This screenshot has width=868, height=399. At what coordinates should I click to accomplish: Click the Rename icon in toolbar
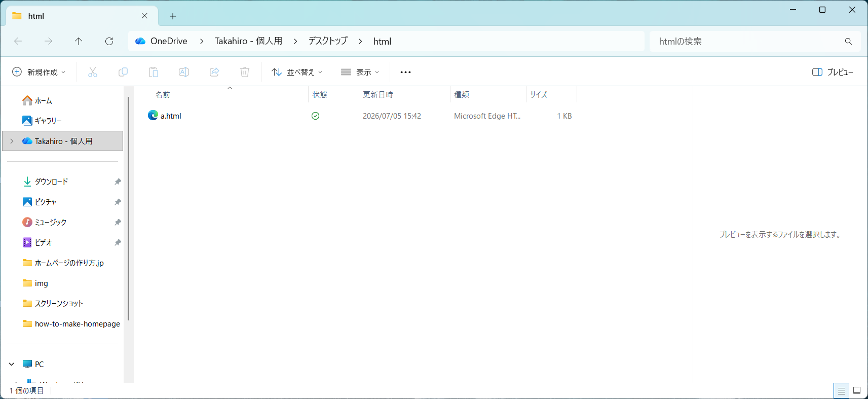click(x=184, y=72)
